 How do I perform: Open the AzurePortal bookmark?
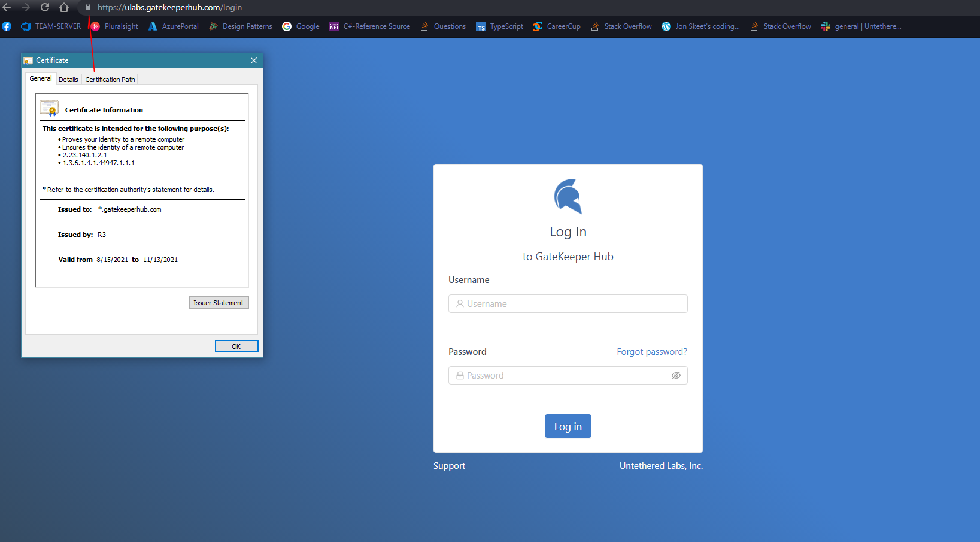click(x=174, y=26)
